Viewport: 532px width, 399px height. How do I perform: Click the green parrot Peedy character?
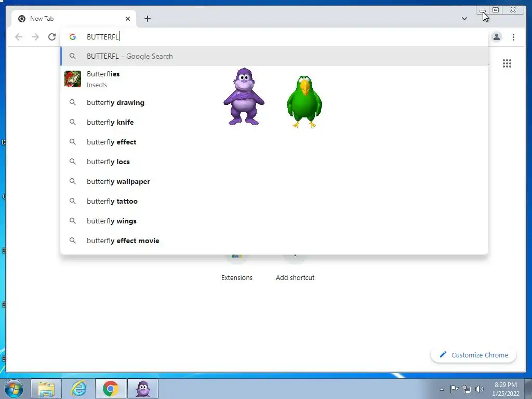pyautogui.click(x=304, y=101)
